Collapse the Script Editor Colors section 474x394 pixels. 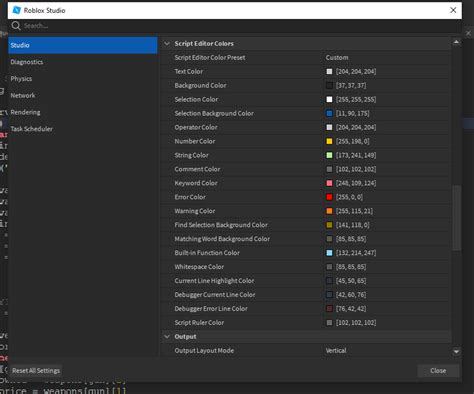167,44
